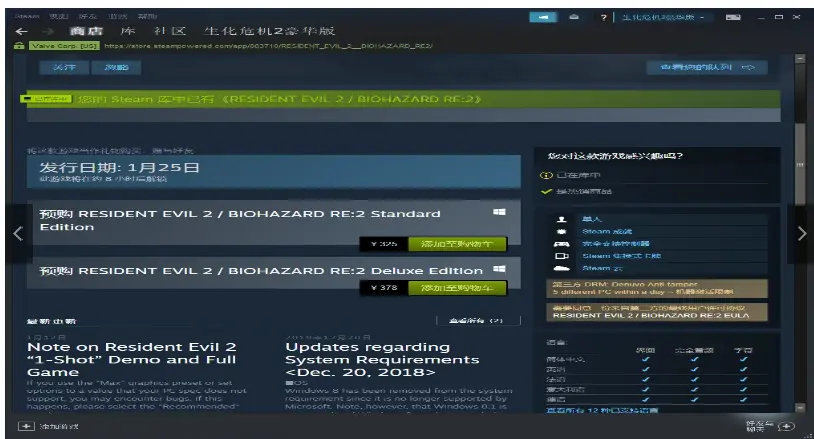Click the 添加游戏 Add a Game label
814x439 pixels.
pos(59,426)
